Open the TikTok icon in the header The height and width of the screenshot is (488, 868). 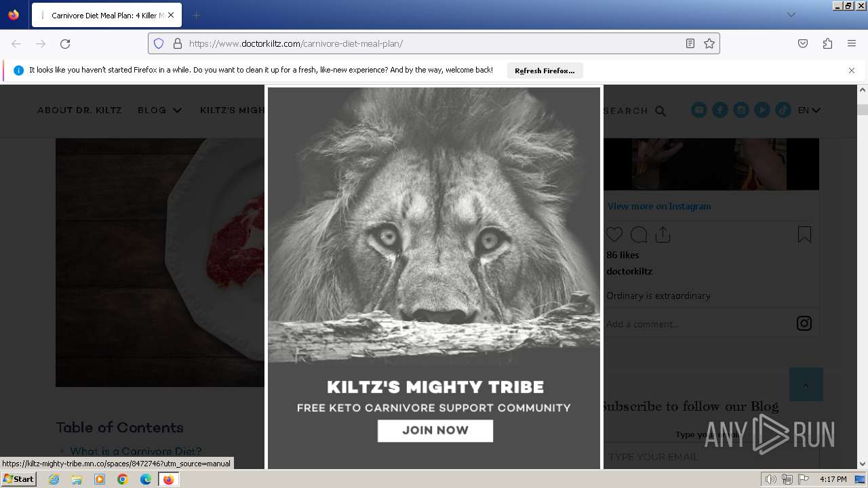(783, 110)
